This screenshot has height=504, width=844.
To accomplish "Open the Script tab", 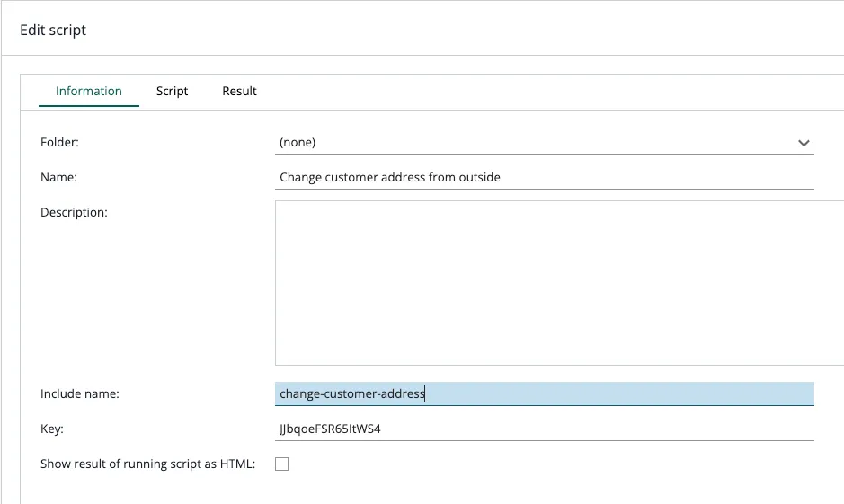I will [x=172, y=92].
